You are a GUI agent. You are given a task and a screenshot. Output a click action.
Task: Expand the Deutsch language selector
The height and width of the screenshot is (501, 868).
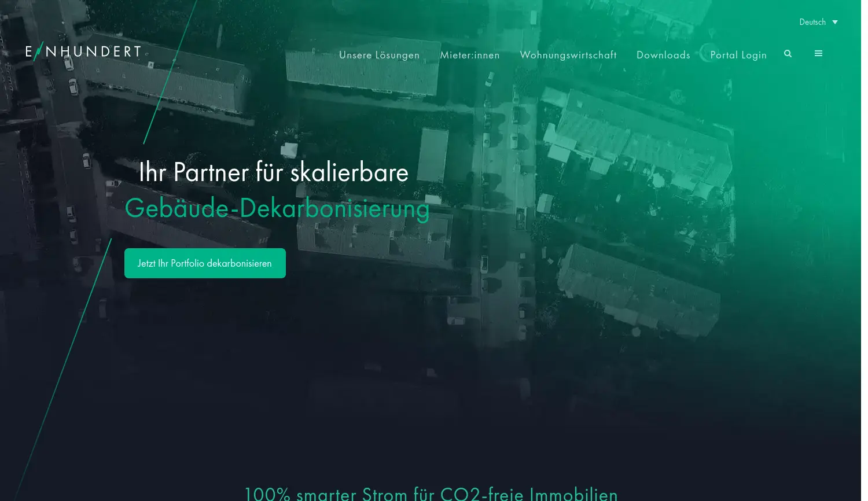[812, 22]
